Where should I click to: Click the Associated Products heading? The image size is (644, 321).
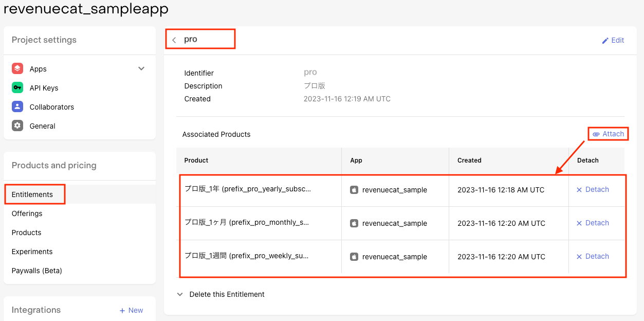click(216, 134)
